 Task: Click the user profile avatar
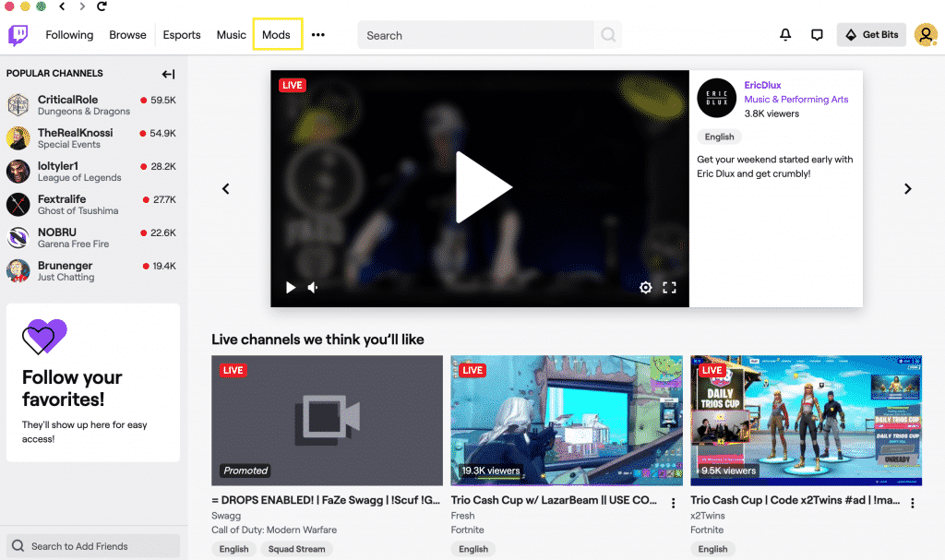pyautogui.click(x=925, y=35)
